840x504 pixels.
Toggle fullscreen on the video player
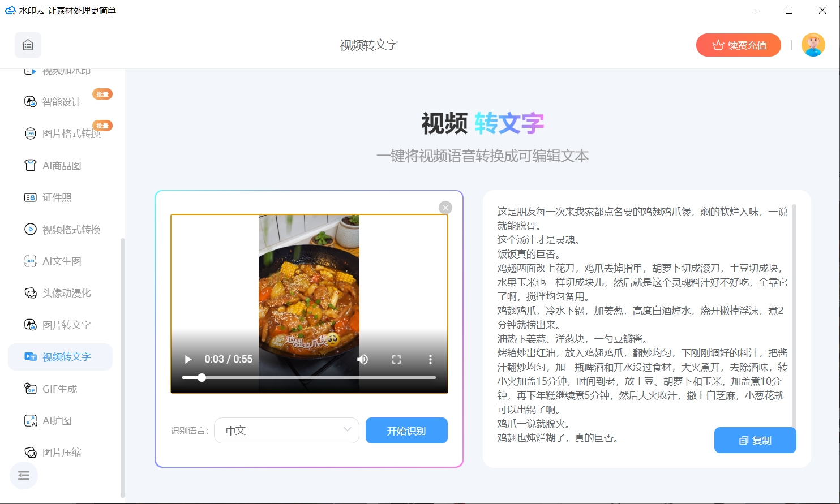point(396,359)
